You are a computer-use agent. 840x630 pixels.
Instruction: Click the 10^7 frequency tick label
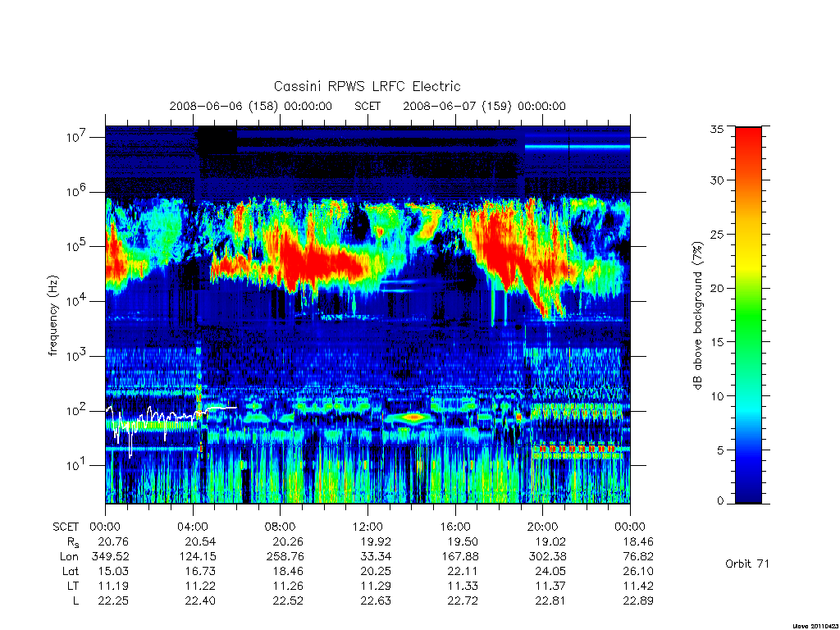coord(77,137)
